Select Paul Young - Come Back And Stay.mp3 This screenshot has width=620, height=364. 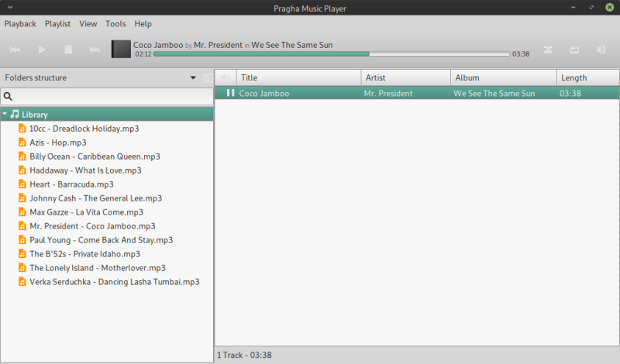(102, 240)
